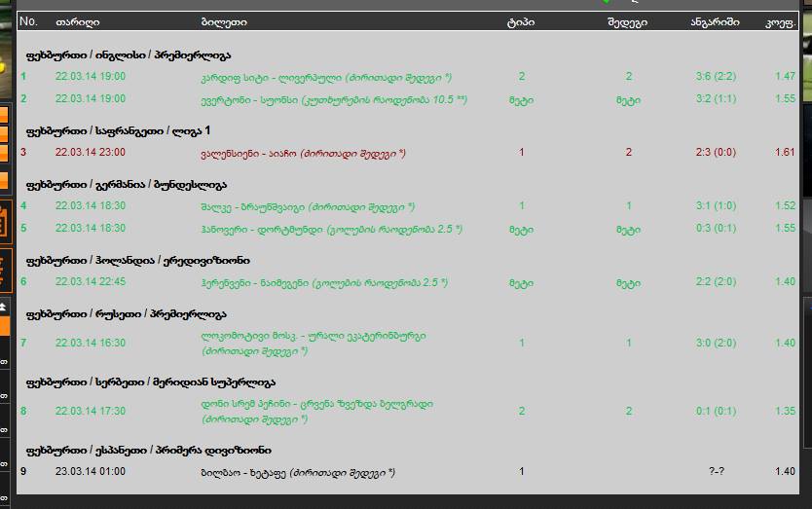Click type '2' in the კარდიფ სიტი row
The height and width of the screenshot is (509, 812).
pyautogui.click(x=522, y=76)
